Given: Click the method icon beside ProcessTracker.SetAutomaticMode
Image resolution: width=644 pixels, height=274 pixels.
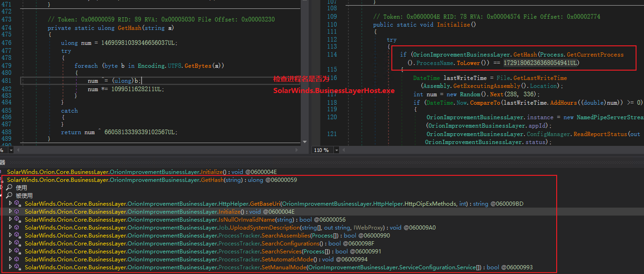Looking at the screenshot, I should 18,260.
